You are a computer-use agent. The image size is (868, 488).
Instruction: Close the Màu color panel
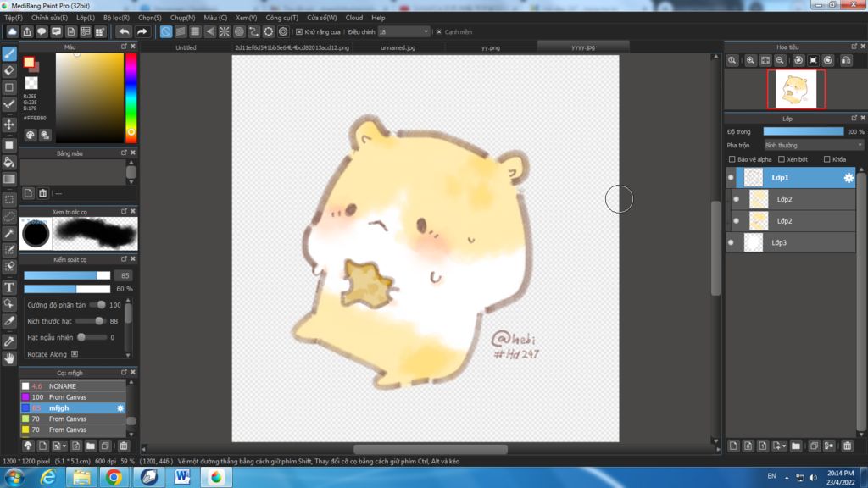133,47
